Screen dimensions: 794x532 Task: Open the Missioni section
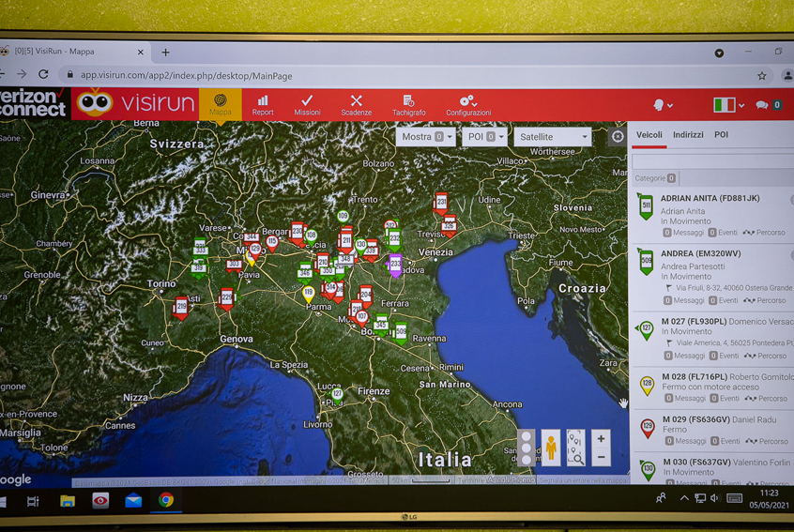307,104
